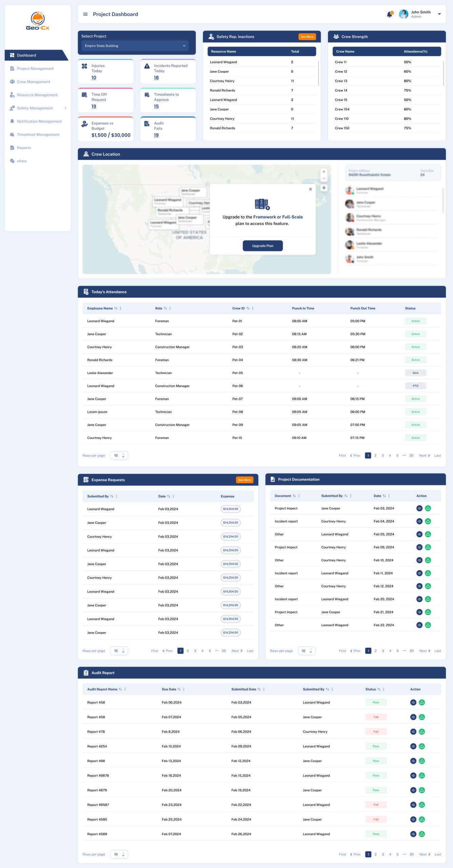
Task: Open column options for expense Date
Action: [x=173, y=496]
